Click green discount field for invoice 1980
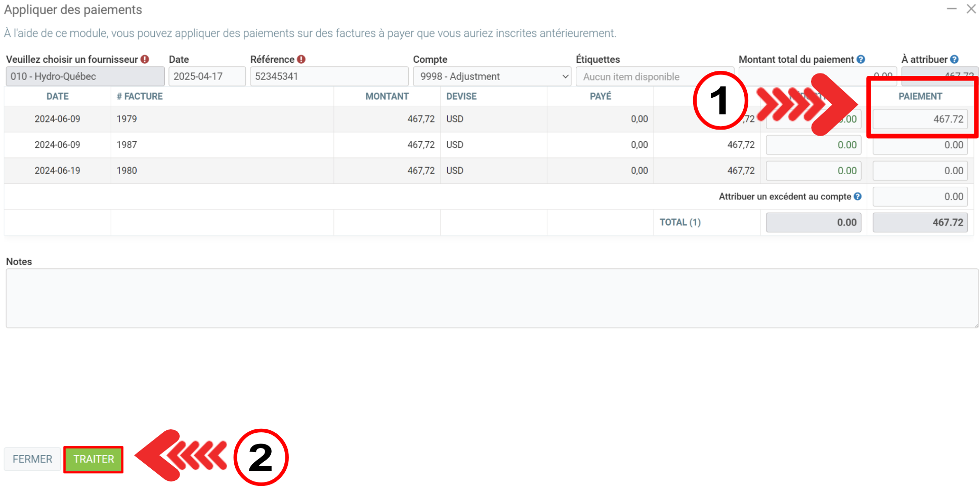Screen dimensions: 980x487 813,171
